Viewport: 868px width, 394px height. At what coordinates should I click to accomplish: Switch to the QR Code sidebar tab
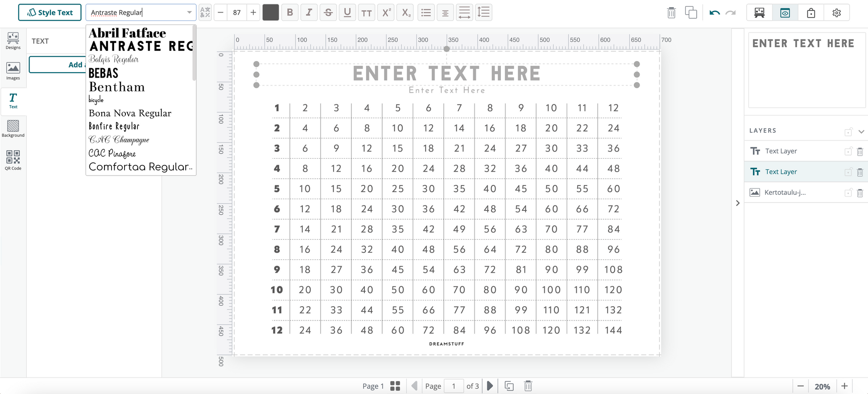(x=13, y=160)
